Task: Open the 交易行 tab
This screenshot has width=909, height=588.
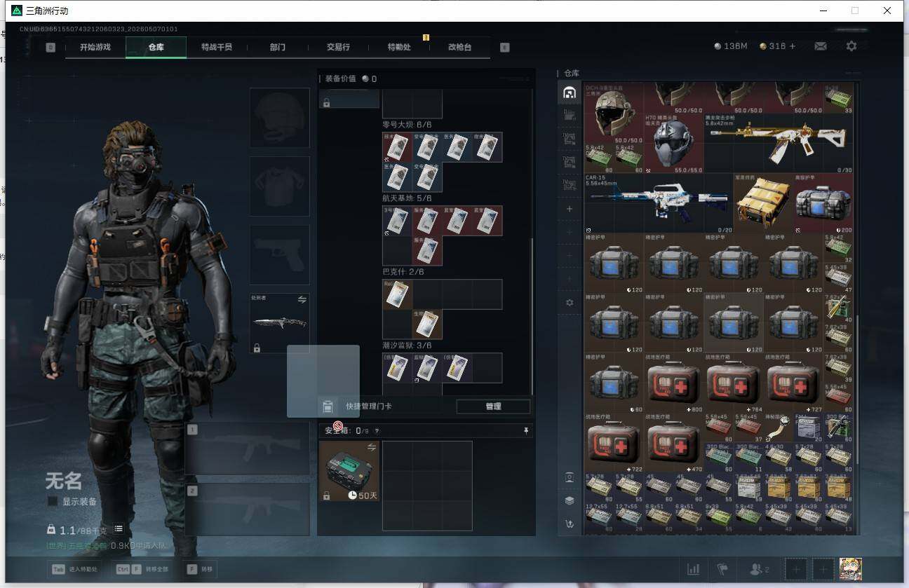Action: [x=338, y=47]
